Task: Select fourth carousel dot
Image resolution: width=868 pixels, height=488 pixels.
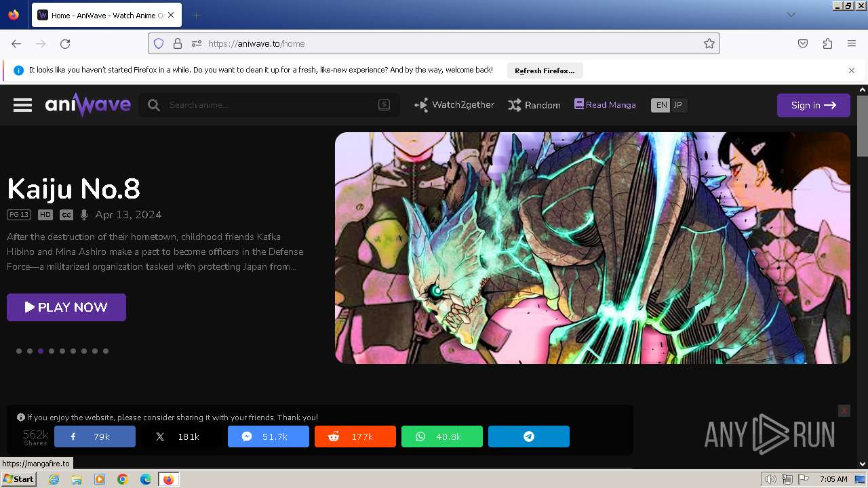Action: tap(52, 351)
